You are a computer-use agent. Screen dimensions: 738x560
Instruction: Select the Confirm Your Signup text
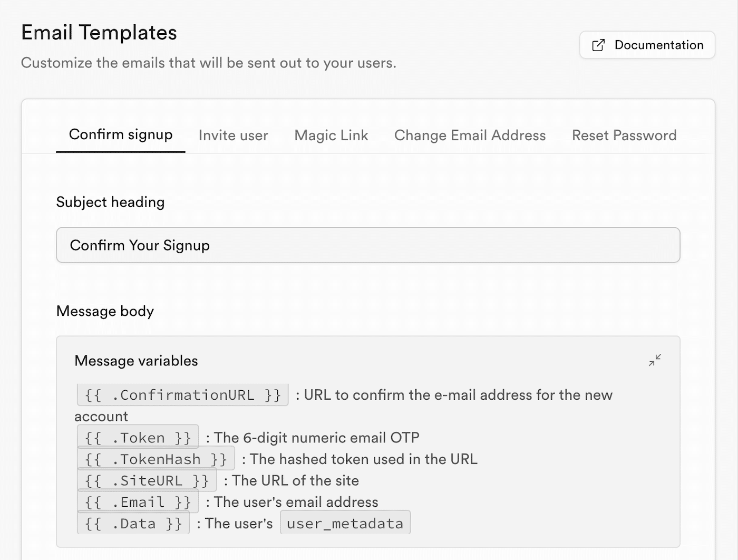click(x=140, y=245)
